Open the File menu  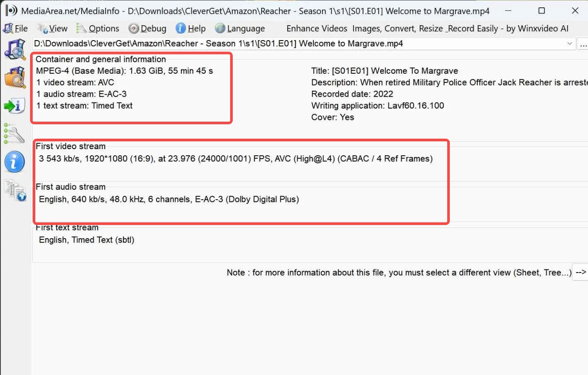[x=20, y=28]
